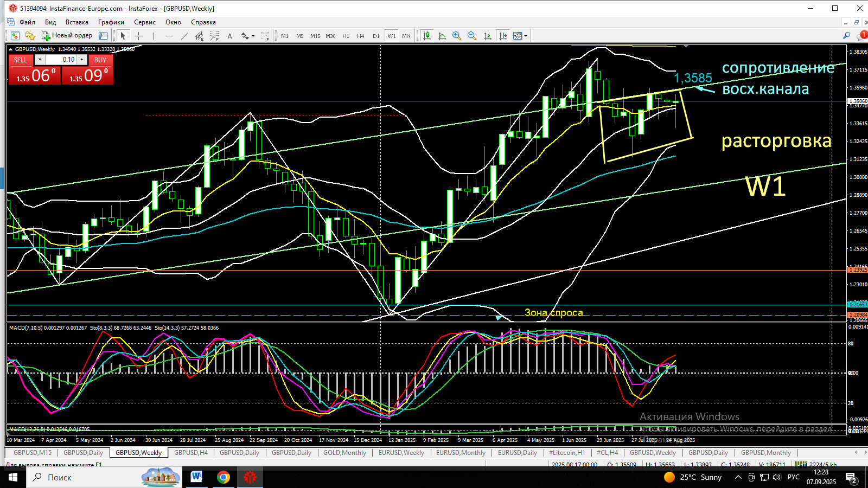Pick the vertical line drawing tool
Screen dimensions: 868x488
[x=154, y=36]
